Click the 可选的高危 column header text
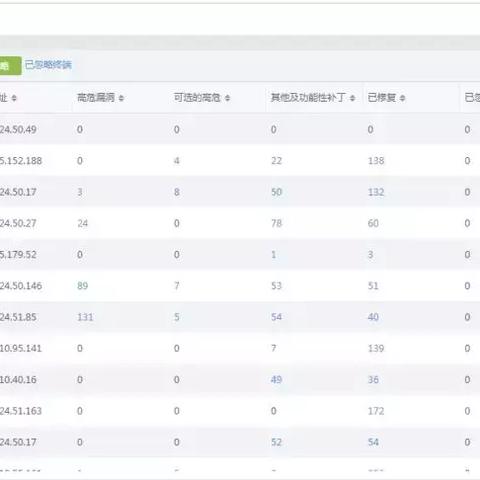This screenshot has width=480, height=480. 197,97
